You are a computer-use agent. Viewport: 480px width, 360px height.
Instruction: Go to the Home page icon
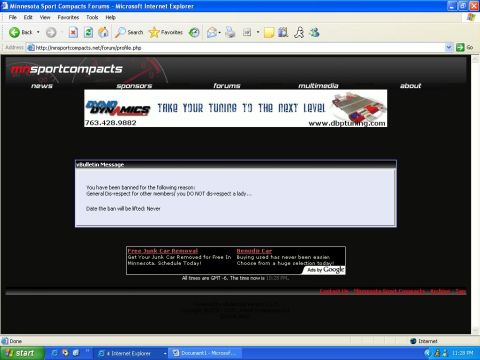[103, 32]
